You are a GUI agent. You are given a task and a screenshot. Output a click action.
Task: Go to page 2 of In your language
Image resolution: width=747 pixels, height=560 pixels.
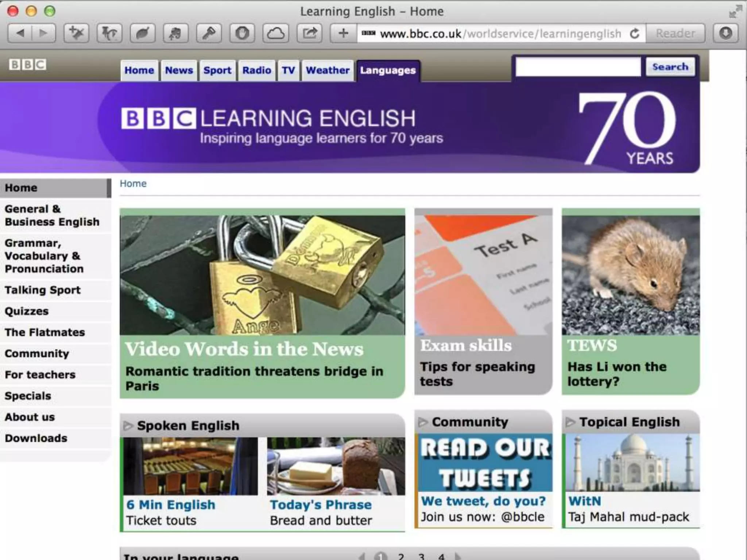(x=401, y=556)
